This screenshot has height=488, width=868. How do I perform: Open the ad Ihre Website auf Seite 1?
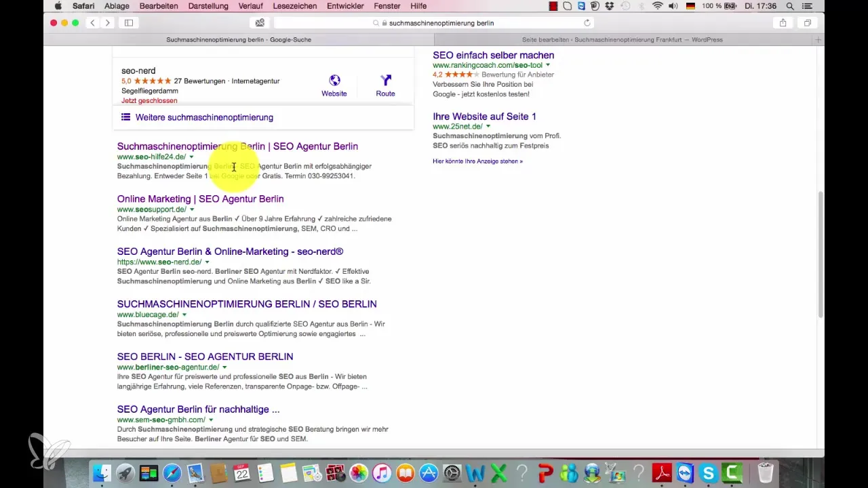(484, 117)
